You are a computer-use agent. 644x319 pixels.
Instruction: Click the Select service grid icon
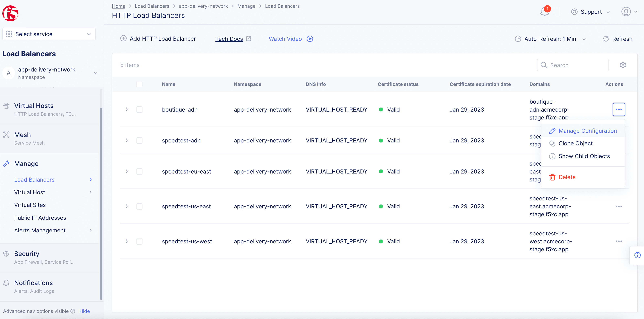9,34
